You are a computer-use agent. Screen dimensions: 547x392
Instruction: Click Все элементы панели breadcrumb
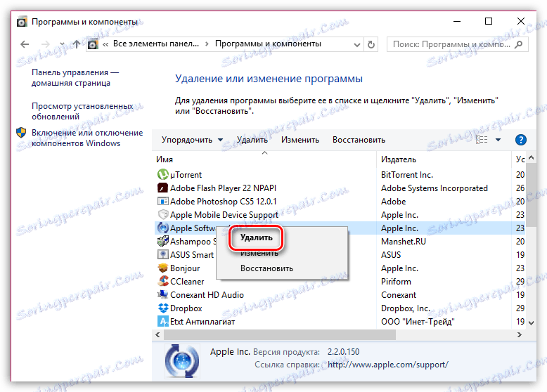coord(156,44)
